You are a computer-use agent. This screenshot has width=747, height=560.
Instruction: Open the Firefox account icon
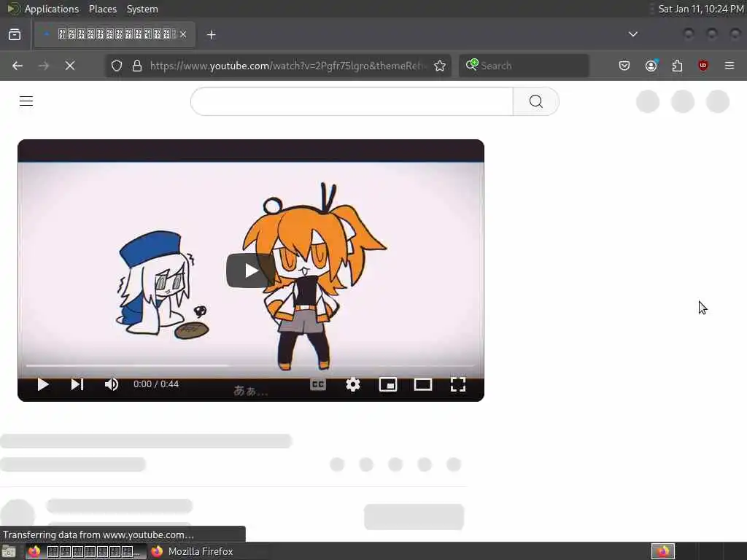pos(651,66)
